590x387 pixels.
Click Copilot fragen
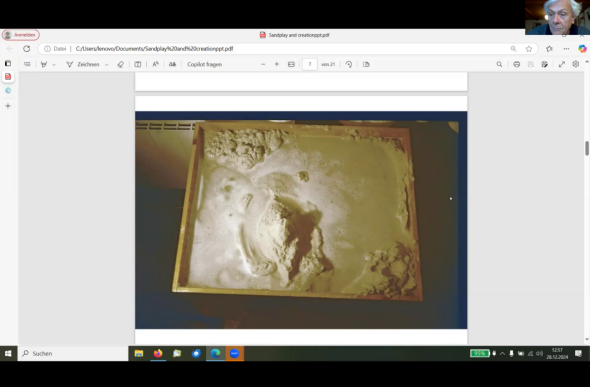tap(204, 64)
